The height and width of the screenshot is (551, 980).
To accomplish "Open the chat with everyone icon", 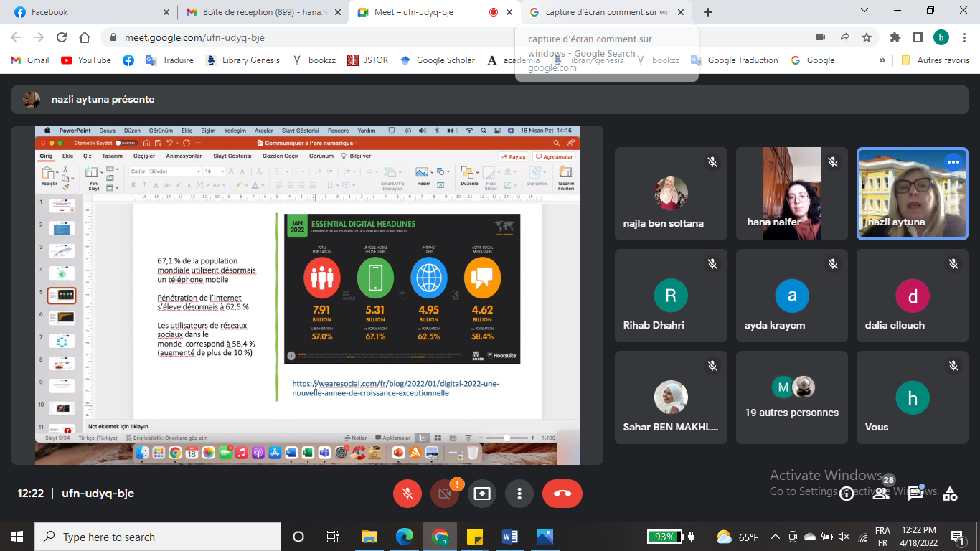I will (x=915, y=494).
